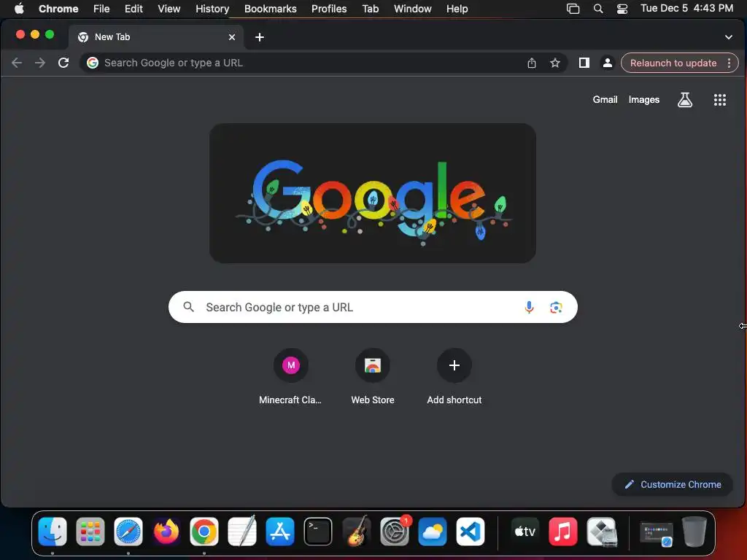
Task: Open Launchpad from the Dock
Action: (90, 532)
